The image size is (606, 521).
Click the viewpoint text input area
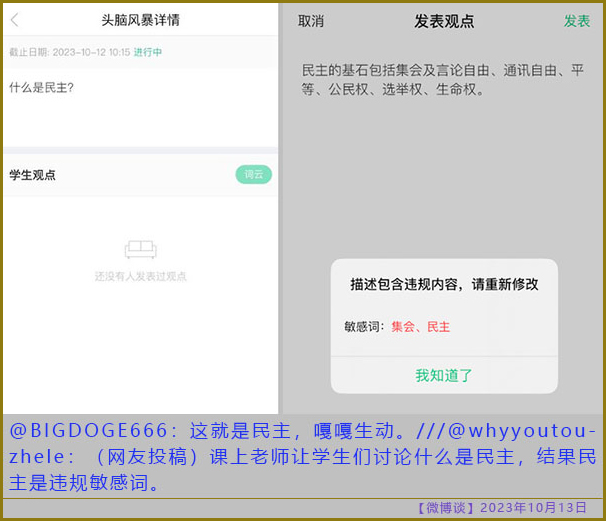tap(443, 80)
